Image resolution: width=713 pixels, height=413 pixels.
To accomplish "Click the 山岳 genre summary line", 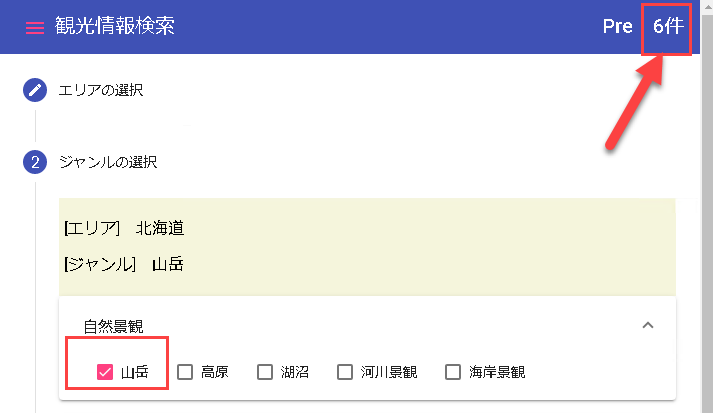I will point(124,264).
